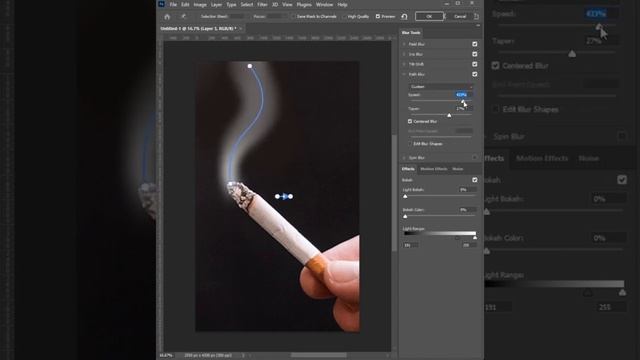The width and height of the screenshot is (640, 360).
Task: Enable Save Mask to Channels checkbox
Action: click(x=293, y=16)
